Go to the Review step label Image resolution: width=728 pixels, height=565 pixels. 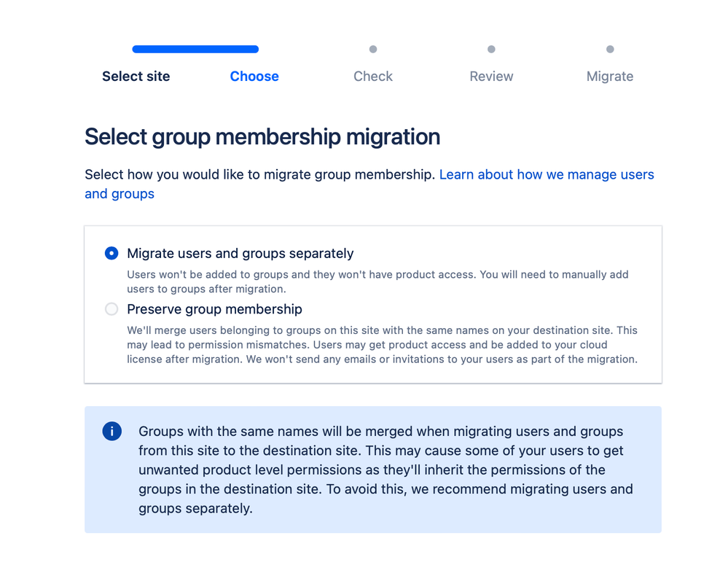(491, 77)
